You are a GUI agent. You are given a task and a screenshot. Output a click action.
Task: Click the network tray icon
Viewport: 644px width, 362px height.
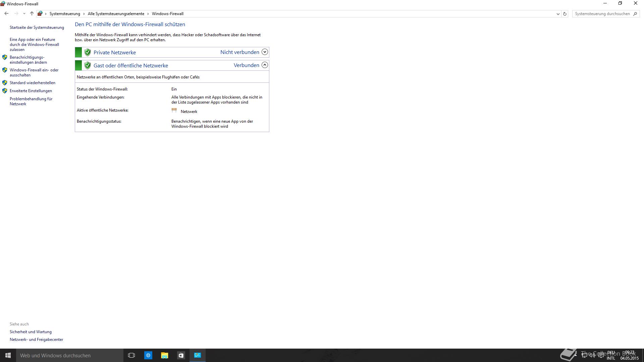pyautogui.click(x=584, y=355)
